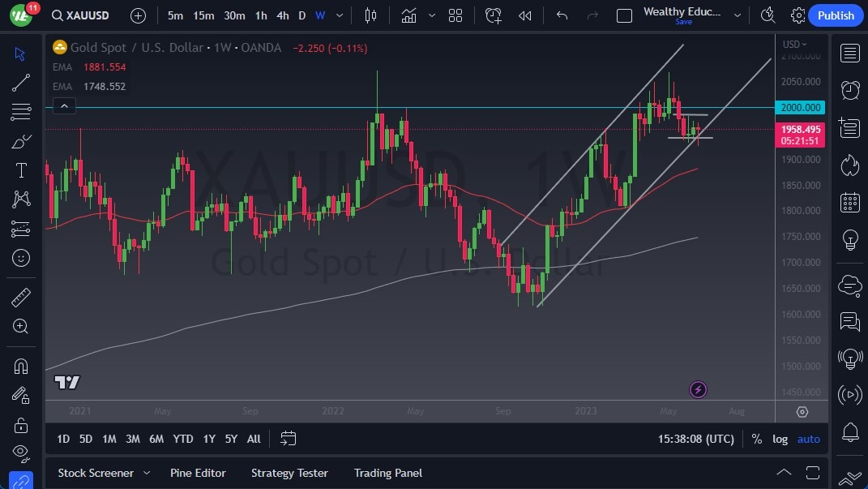Screen dimensions: 868x489
Task: Toggle auto scale on price axis
Action: click(x=808, y=439)
